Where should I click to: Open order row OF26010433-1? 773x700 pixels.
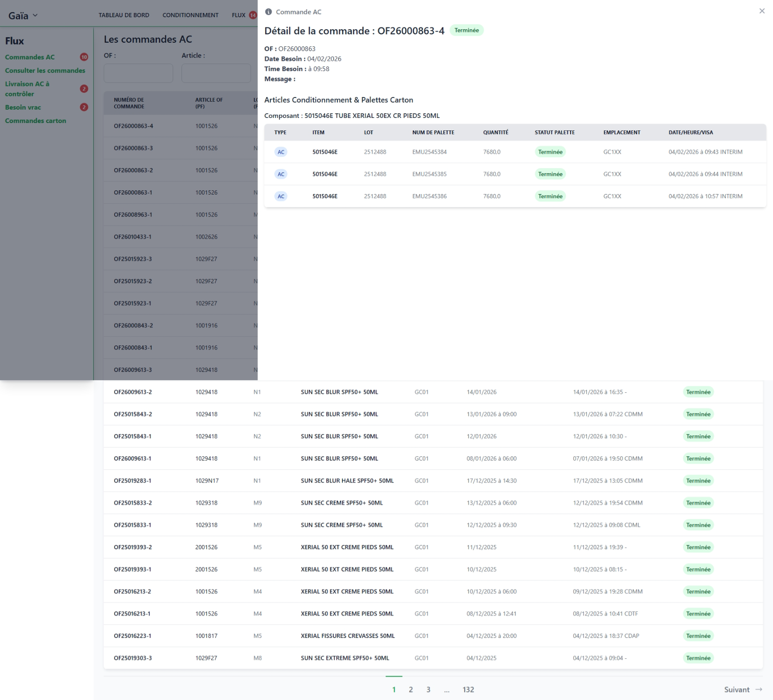coord(181,237)
